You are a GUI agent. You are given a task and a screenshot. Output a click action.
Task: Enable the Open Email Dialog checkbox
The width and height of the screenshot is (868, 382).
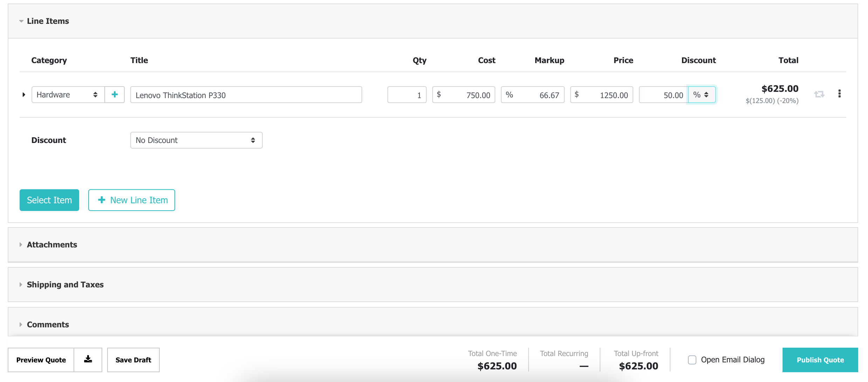(692, 360)
